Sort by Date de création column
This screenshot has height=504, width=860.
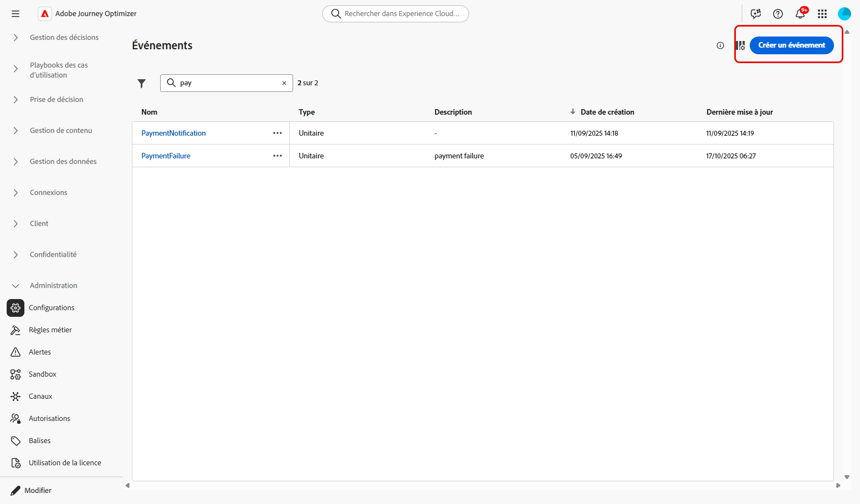pos(607,112)
